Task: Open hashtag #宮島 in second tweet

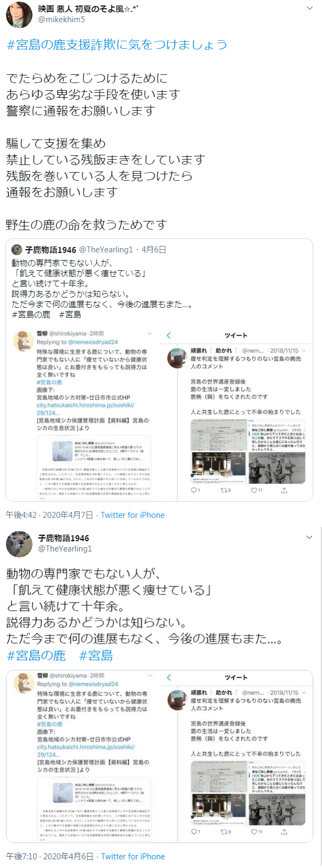Action: pyautogui.click(x=96, y=656)
